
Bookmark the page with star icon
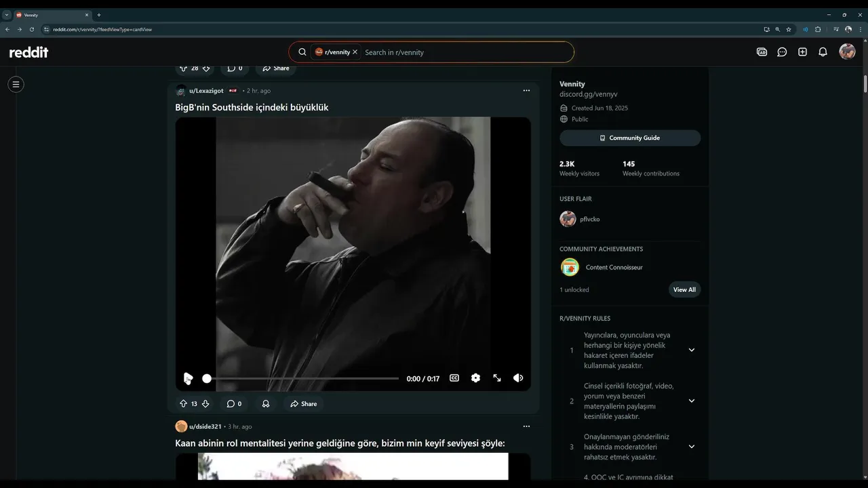pos(789,29)
